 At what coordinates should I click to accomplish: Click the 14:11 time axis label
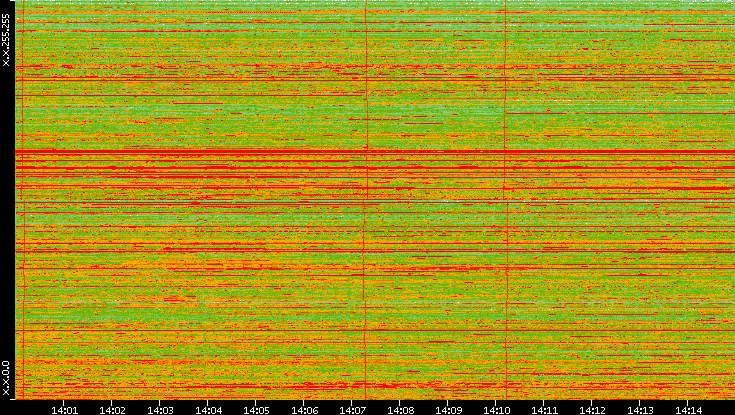tap(544, 410)
